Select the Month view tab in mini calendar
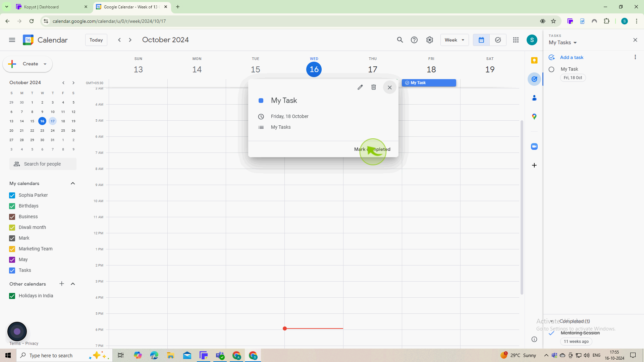Screen dimensions: 644x362 25,83
